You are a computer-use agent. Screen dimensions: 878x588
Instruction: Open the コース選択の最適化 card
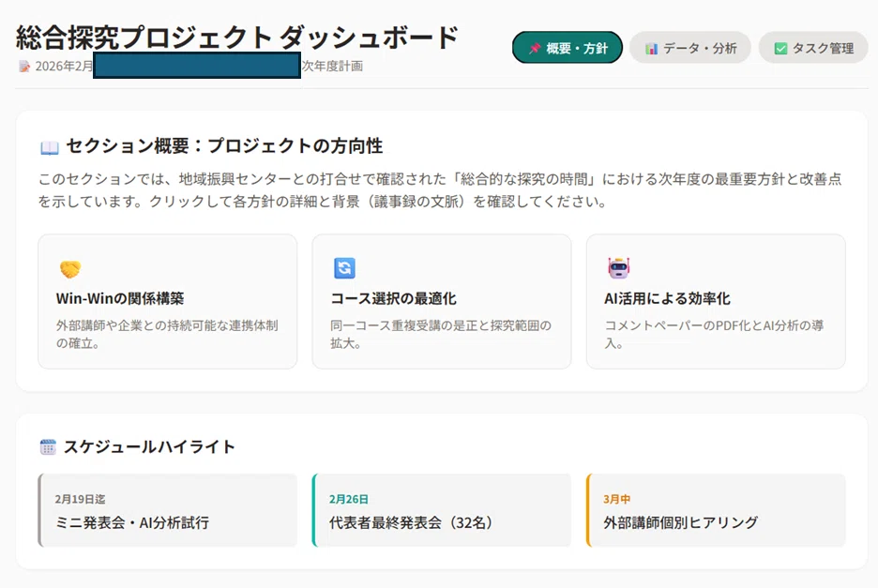(x=442, y=301)
